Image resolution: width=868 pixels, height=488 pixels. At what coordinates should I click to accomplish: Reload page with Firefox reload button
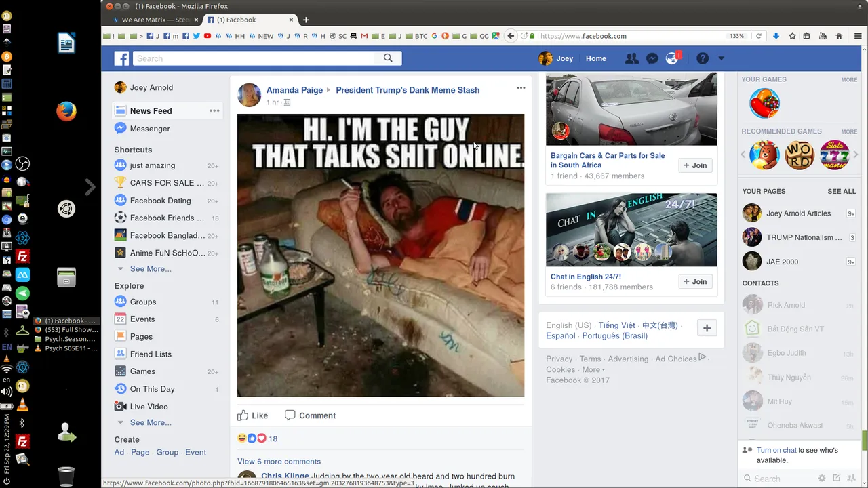(x=759, y=36)
